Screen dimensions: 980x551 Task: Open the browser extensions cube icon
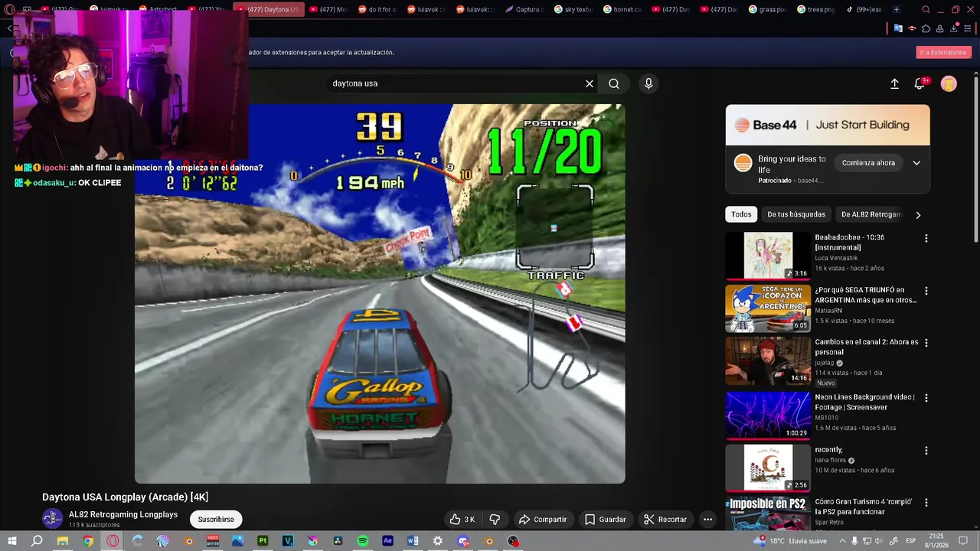click(926, 28)
